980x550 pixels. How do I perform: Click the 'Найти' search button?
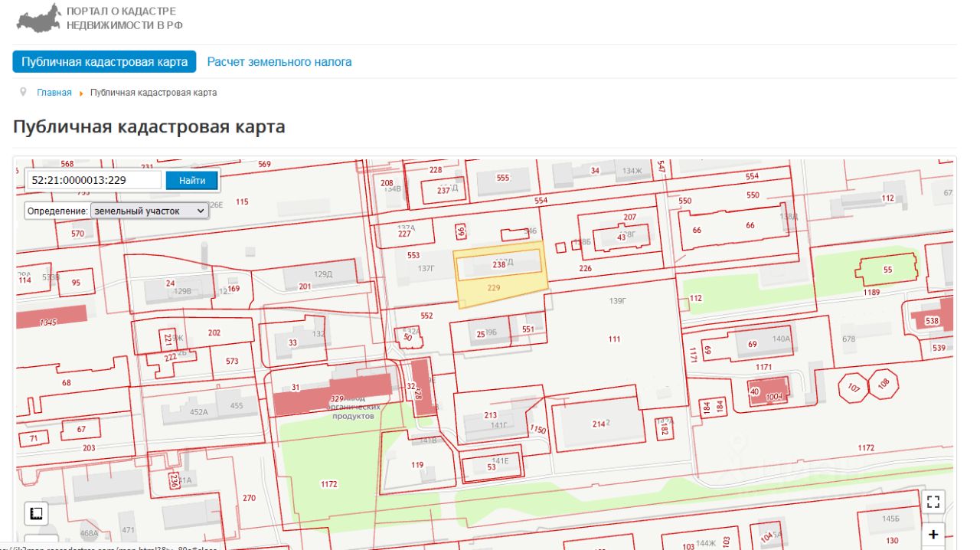coord(192,181)
